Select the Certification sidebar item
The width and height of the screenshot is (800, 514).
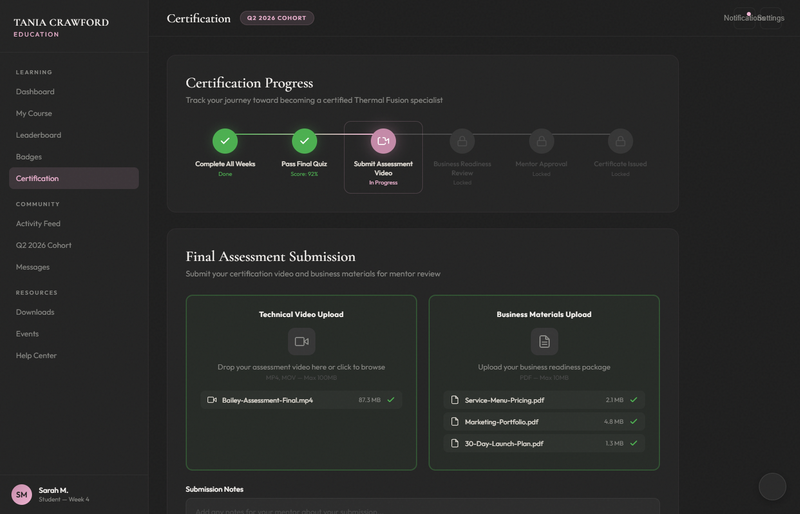pos(74,178)
